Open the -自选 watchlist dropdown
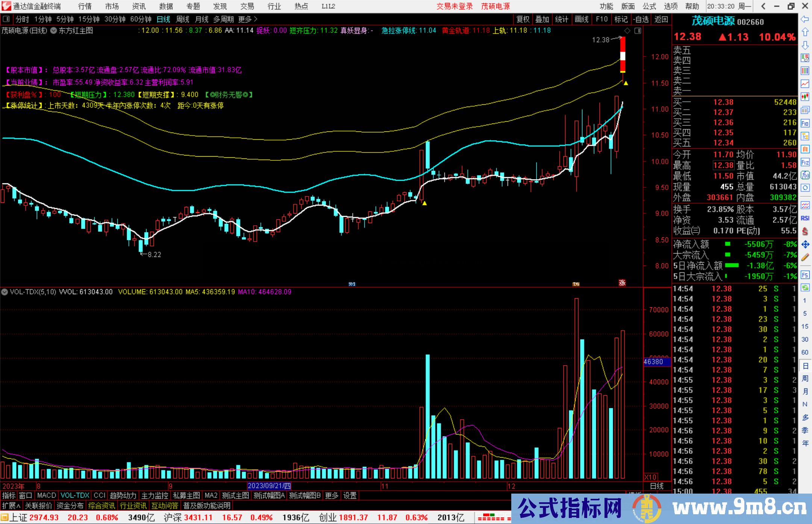 point(641,19)
